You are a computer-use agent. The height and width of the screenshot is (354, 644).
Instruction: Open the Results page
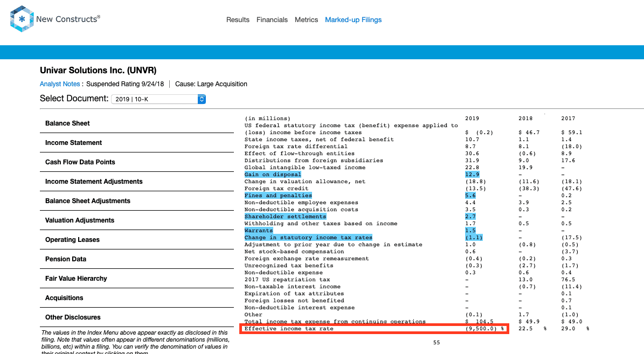(238, 20)
